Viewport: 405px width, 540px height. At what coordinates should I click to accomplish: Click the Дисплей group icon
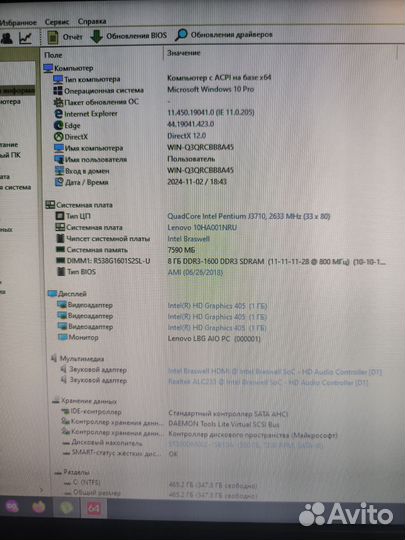tap(52, 294)
